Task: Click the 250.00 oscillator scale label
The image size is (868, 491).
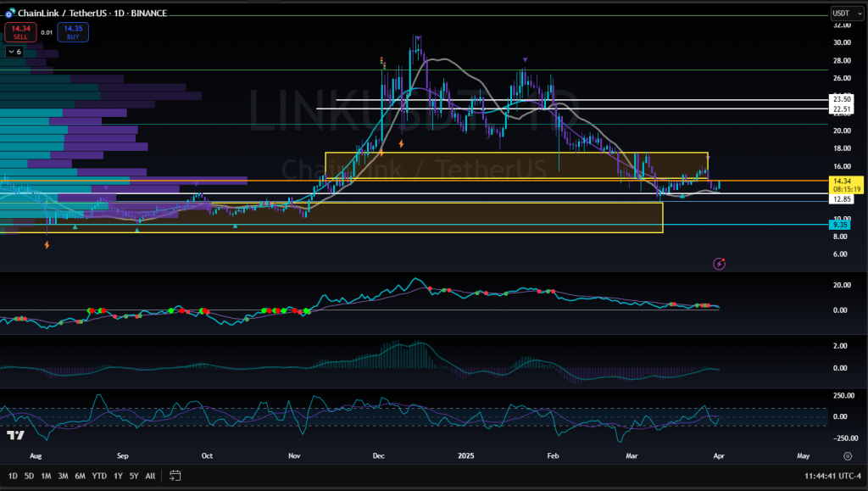Action: 843,396
